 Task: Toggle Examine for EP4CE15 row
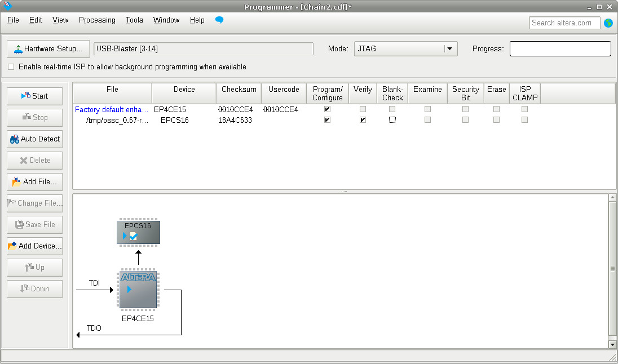coord(427,109)
